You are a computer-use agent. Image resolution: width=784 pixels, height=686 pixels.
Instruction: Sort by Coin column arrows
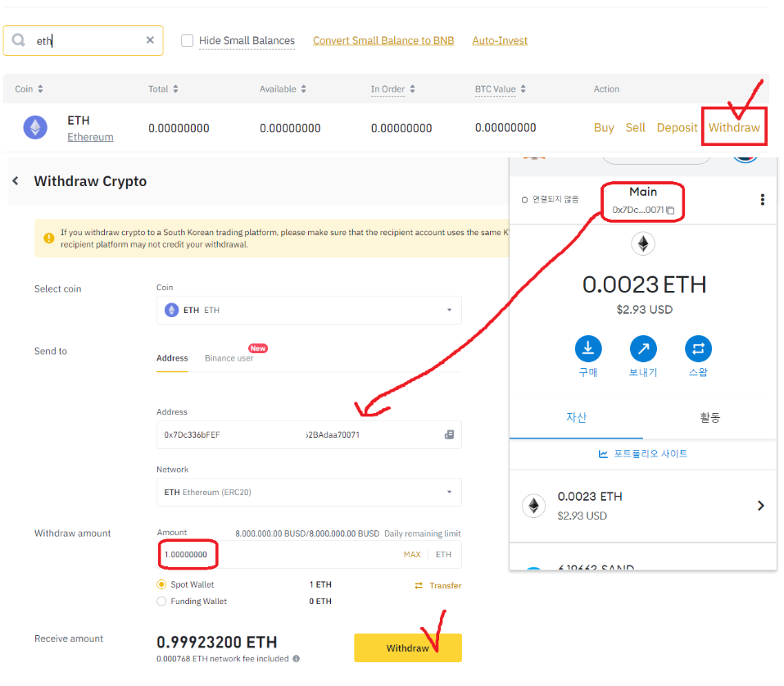tap(40, 89)
